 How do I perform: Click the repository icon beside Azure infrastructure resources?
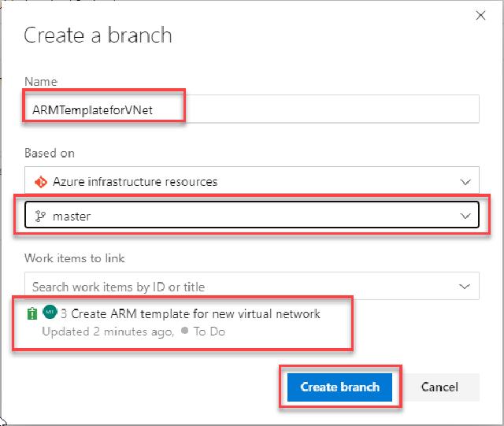[x=42, y=181]
